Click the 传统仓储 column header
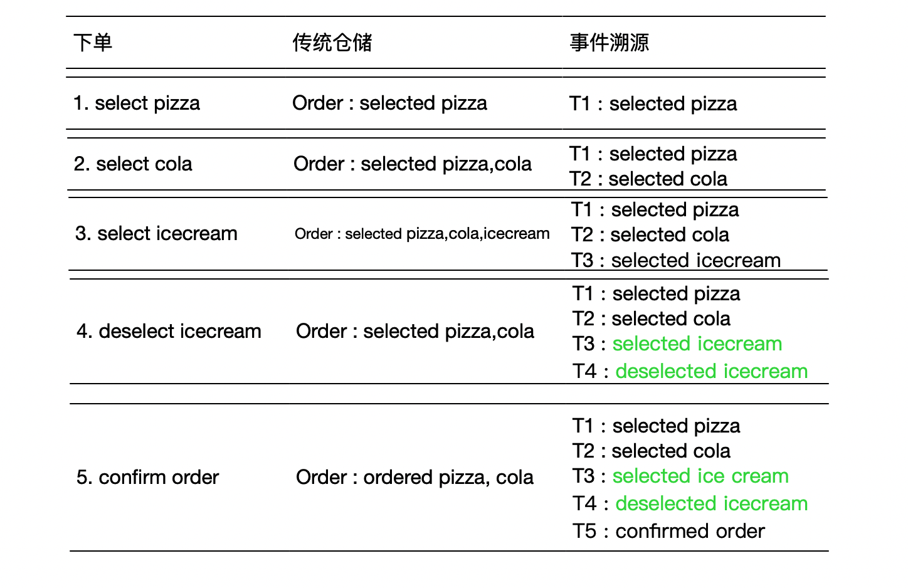Viewport: 908px width, 588px height. pos(332,43)
